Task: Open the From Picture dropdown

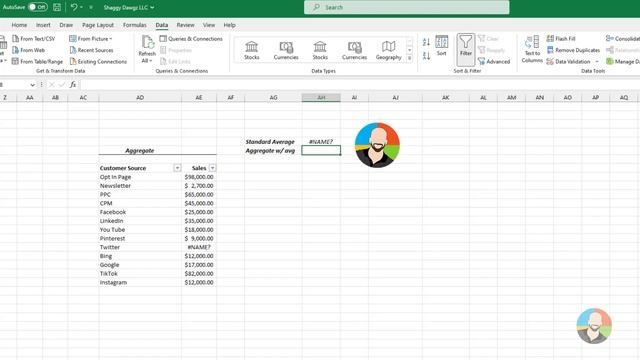Action: pos(91,39)
